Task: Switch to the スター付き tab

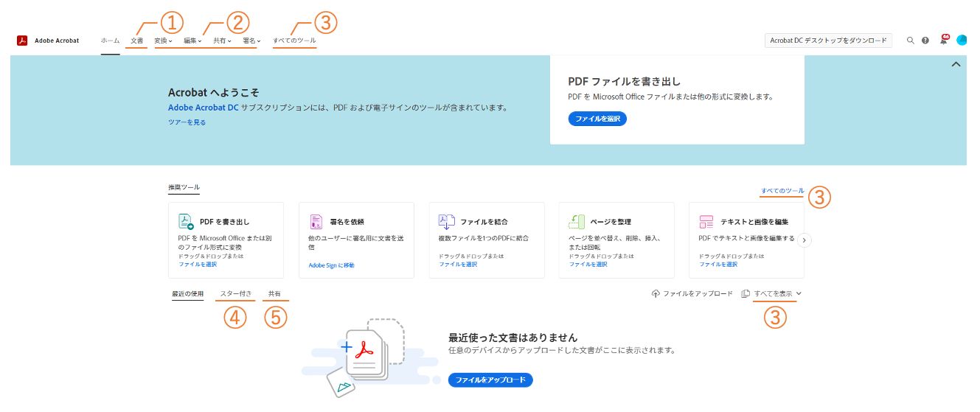Action: pos(236,293)
